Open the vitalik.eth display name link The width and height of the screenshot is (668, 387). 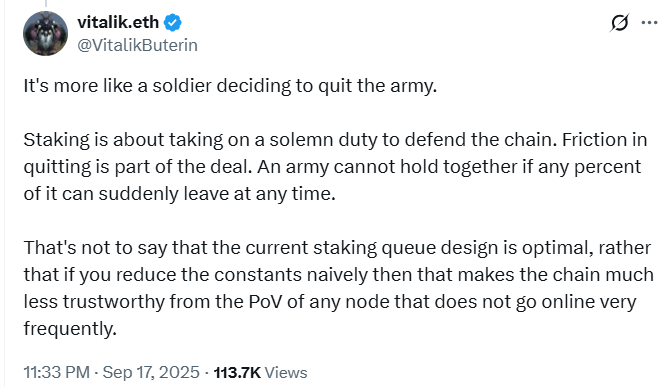point(118,22)
